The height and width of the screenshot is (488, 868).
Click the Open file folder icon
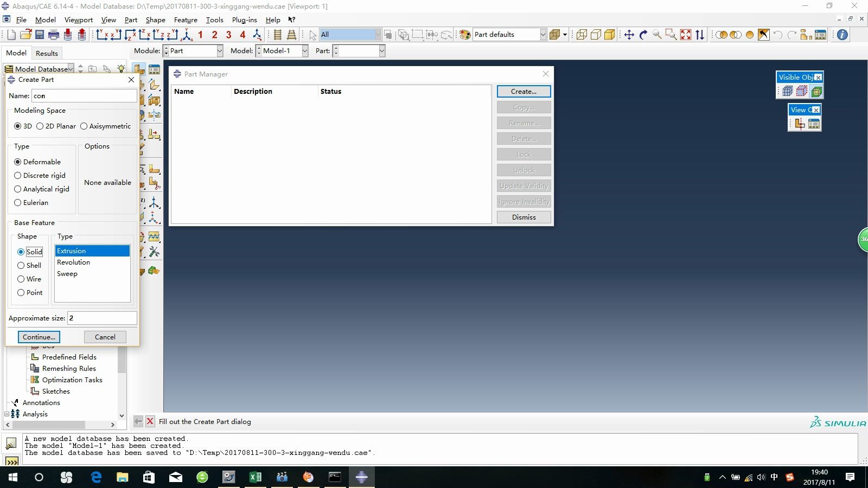pos(25,35)
